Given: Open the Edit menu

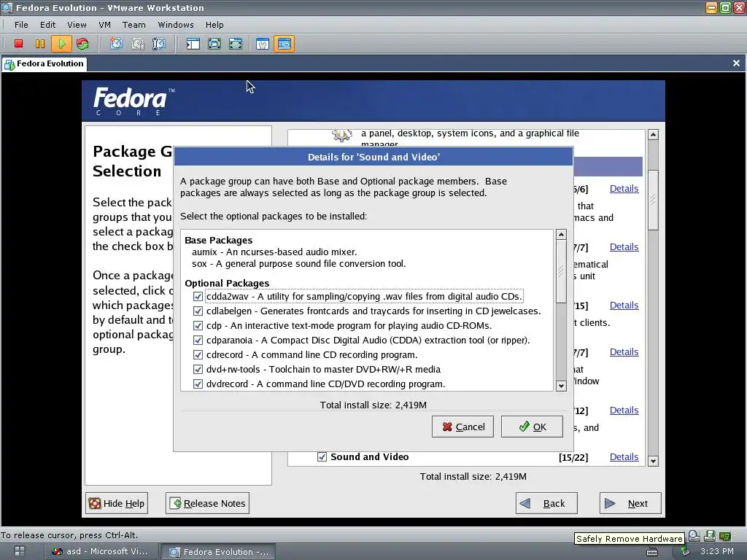Looking at the screenshot, I should (x=47, y=25).
